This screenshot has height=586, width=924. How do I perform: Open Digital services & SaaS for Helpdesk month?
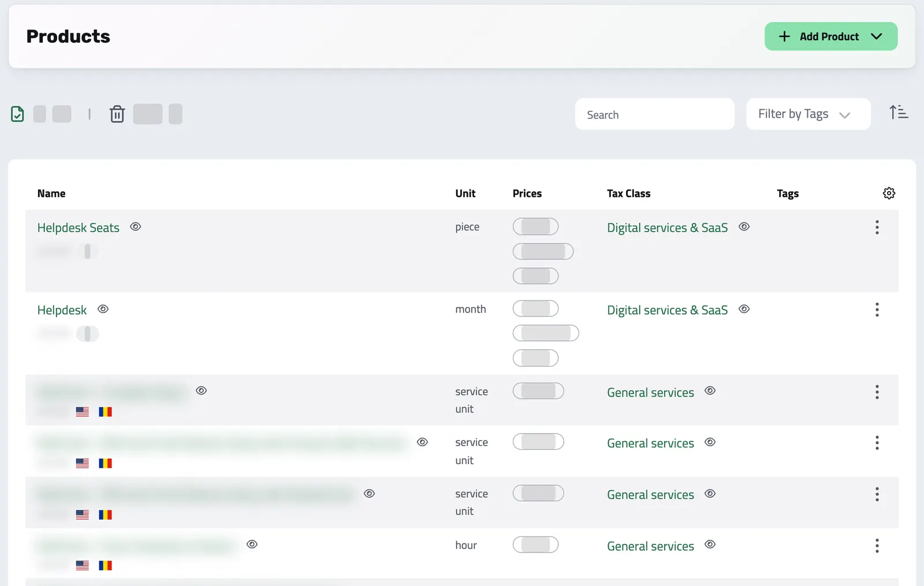667,311
